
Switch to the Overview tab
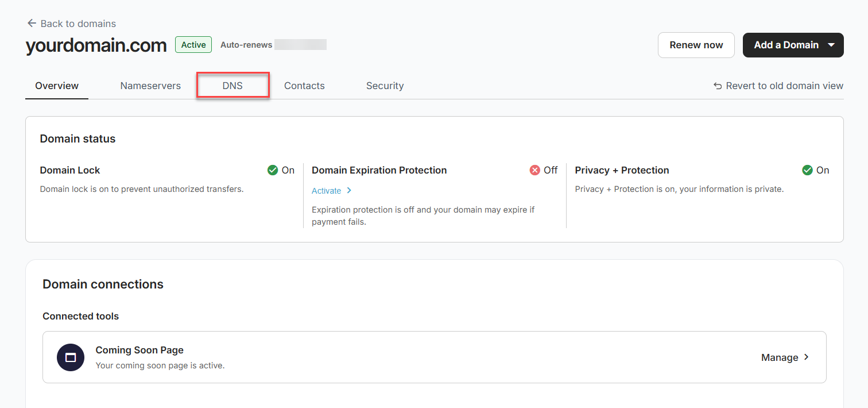57,86
